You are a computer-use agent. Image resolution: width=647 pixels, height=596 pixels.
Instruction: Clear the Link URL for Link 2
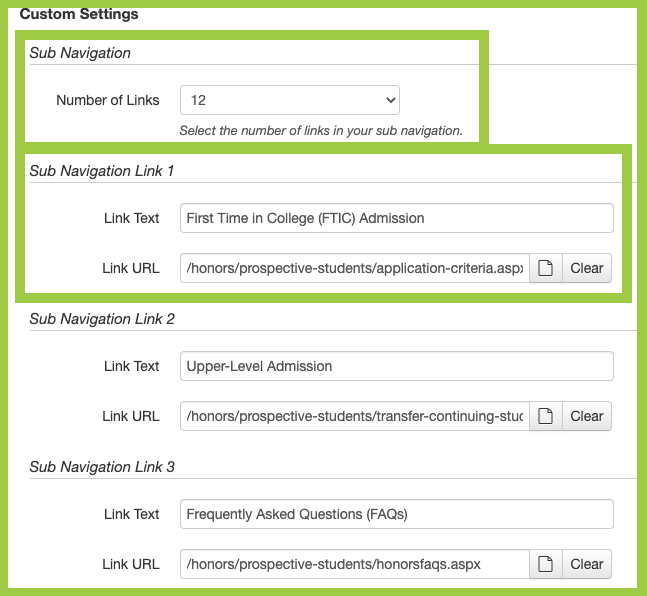587,416
